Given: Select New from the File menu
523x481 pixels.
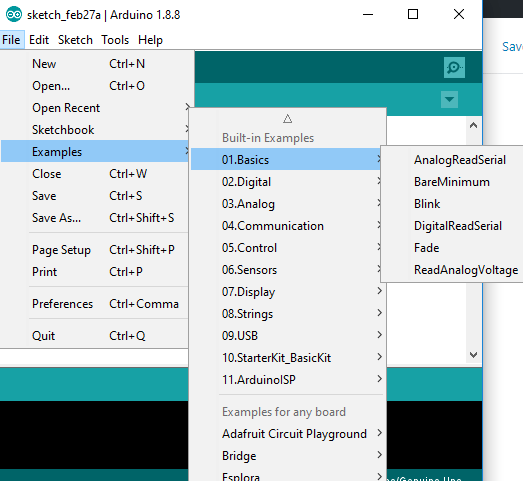Looking at the screenshot, I should click(95, 64).
